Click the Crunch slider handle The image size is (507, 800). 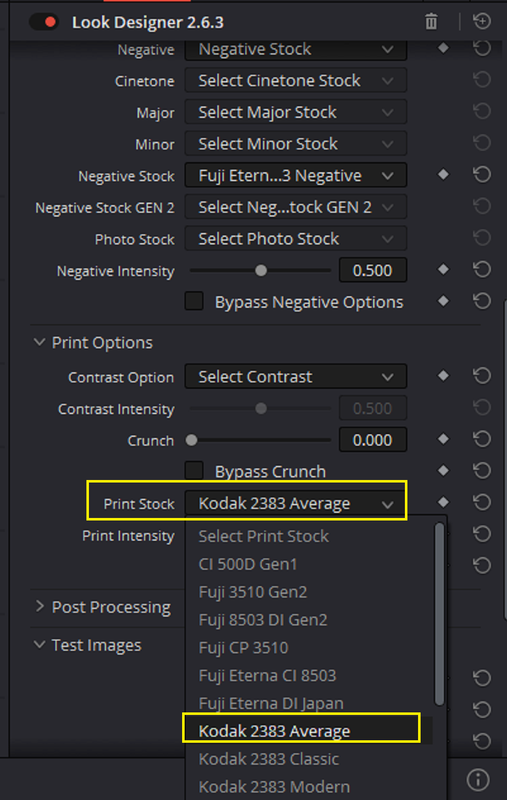[192, 440]
